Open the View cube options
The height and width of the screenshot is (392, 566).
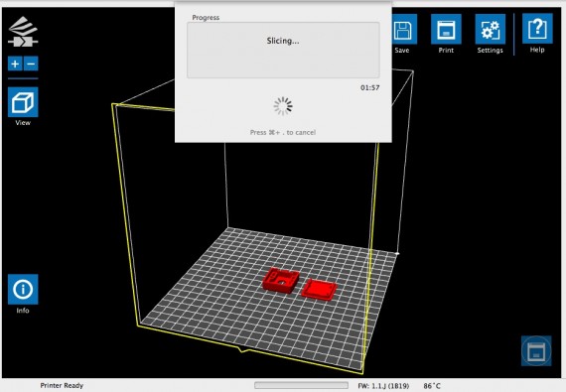23,102
